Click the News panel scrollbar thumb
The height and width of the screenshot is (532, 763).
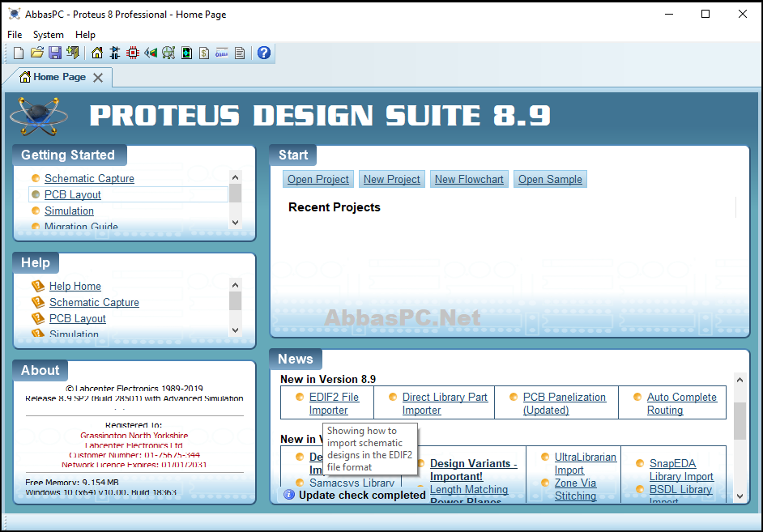[740, 420]
